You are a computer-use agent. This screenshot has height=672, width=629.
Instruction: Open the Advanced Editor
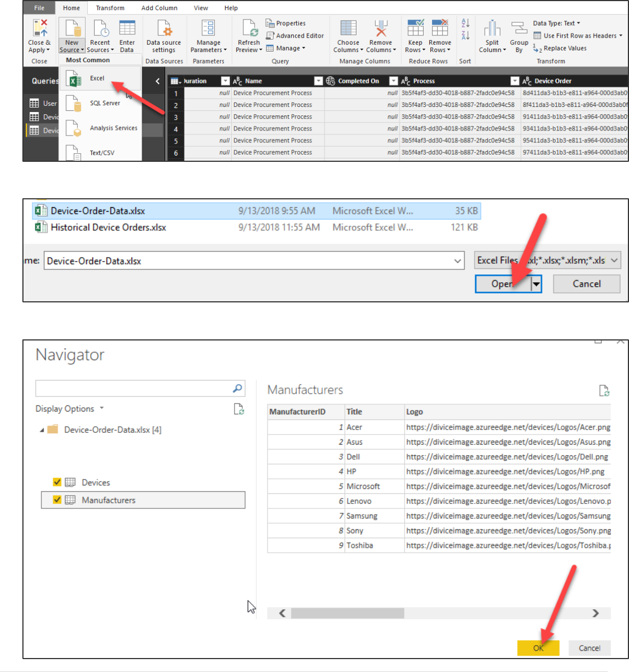click(295, 35)
